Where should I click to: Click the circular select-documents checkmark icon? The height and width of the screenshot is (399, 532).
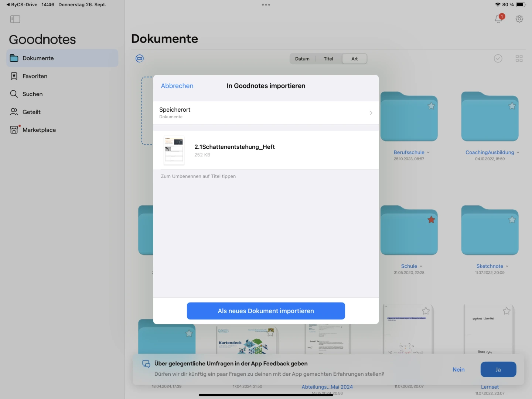tap(498, 58)
